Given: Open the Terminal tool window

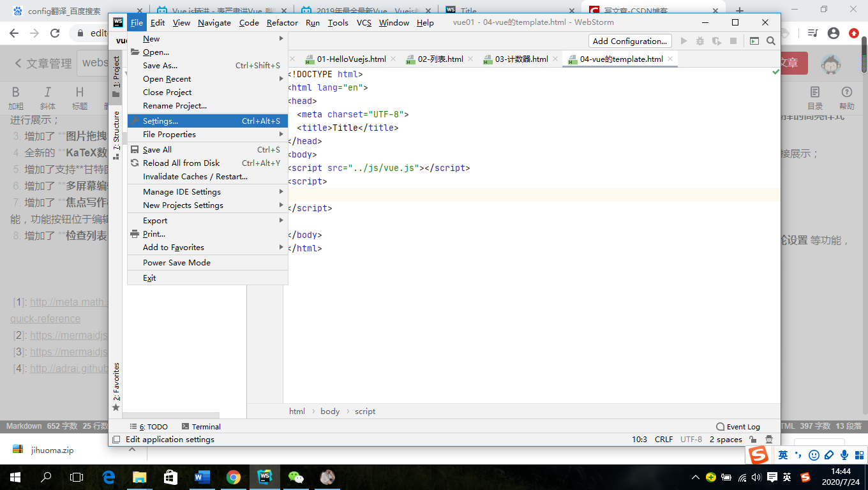Looking at the screenshot, I should tap(201, 427).
